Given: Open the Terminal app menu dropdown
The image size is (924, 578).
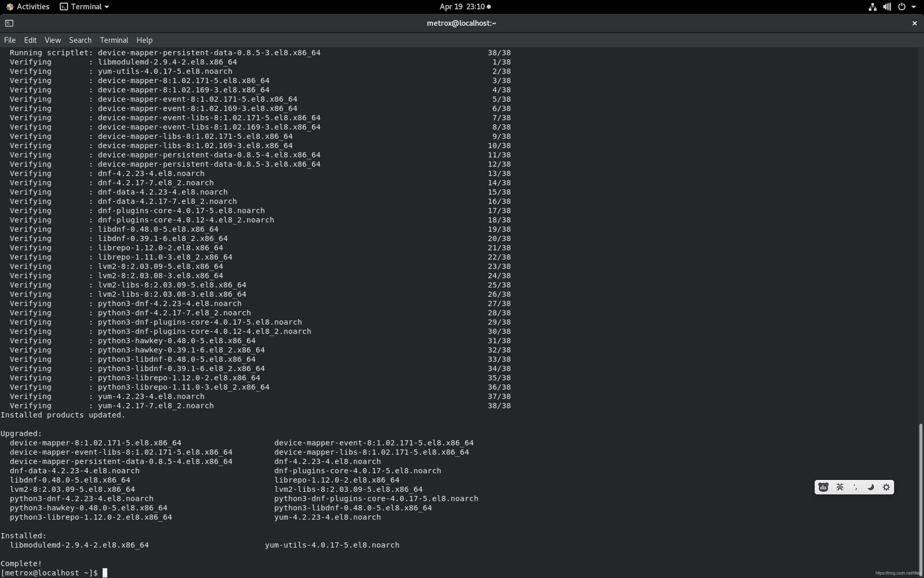Looking at the screenshot, I should (x=85, y=6).
